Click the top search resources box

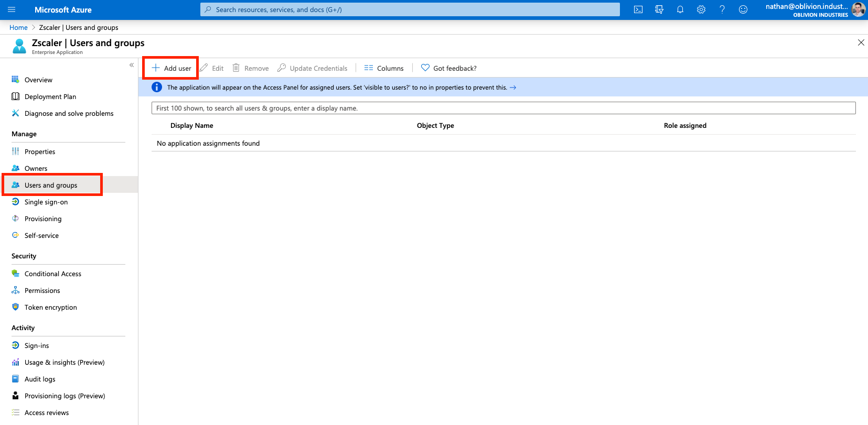tap(410, 9)
